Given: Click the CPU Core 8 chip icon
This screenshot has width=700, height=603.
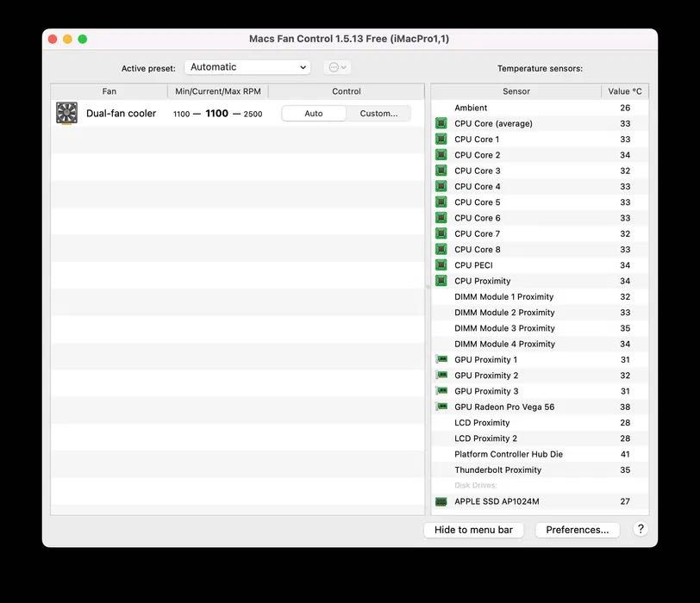Looking at the screenshot, I should [441, 249].
